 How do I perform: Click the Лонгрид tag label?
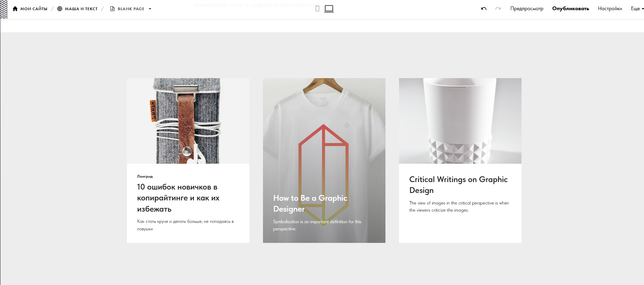[x=145, y=176]
